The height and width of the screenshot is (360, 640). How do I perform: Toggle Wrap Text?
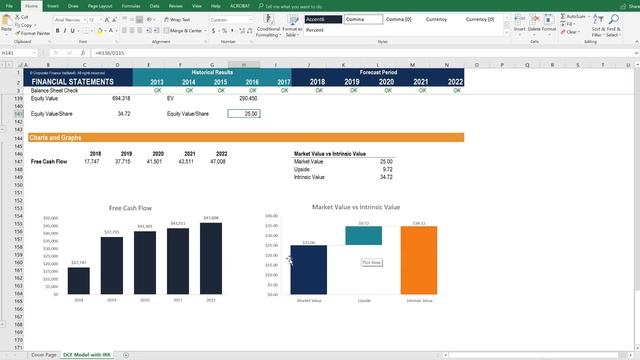[x=177, y=20]
